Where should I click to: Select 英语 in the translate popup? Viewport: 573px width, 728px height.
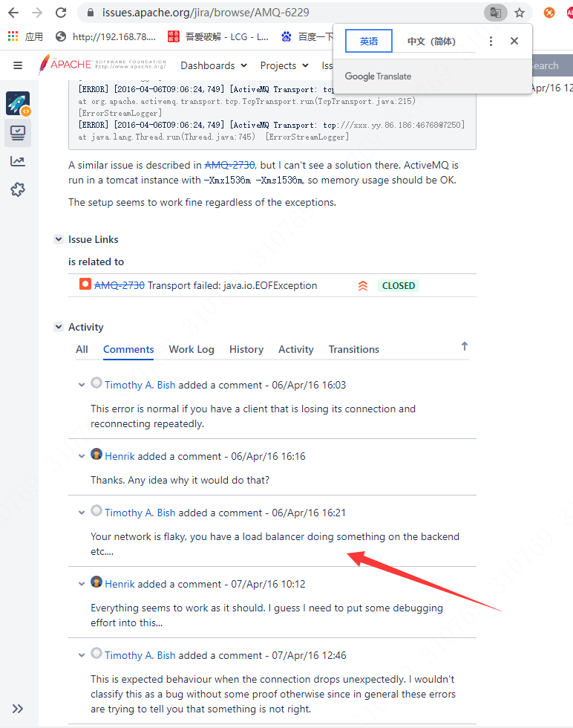(369, 41)
